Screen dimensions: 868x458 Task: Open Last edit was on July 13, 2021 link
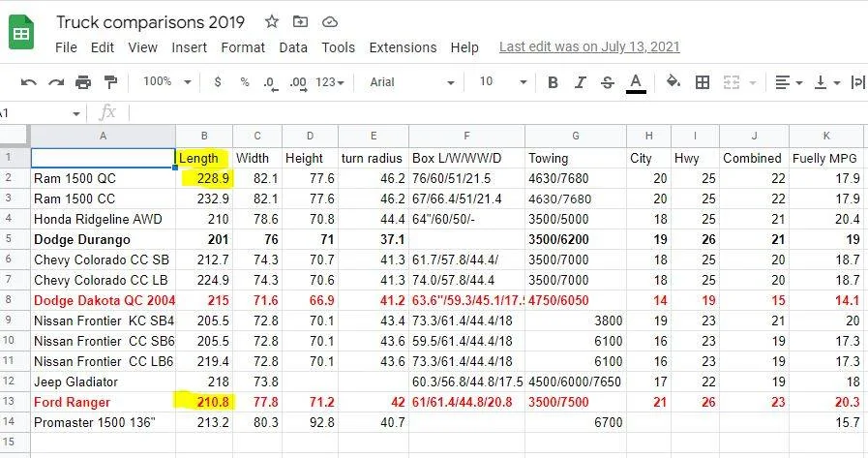pyautogui.click(x=589, y=47)
